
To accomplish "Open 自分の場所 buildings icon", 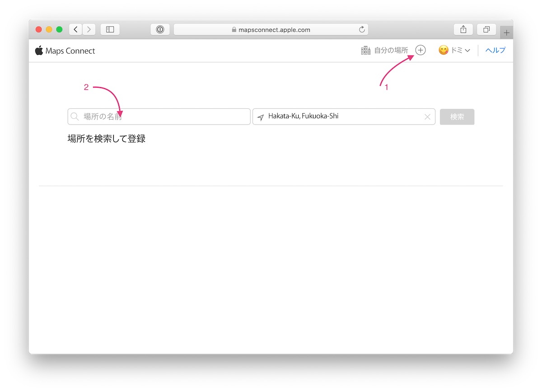I will [x=366, y=51].
